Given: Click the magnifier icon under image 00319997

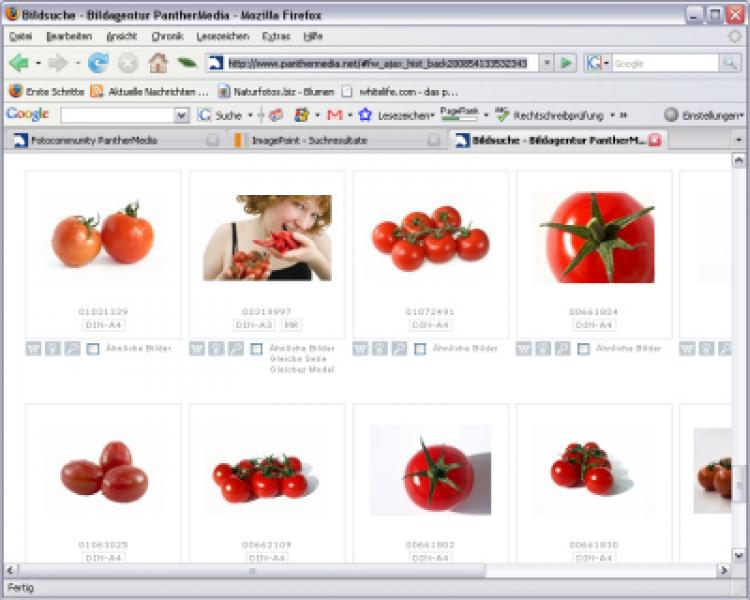Looking at the screenshot, I should [235, 349].
